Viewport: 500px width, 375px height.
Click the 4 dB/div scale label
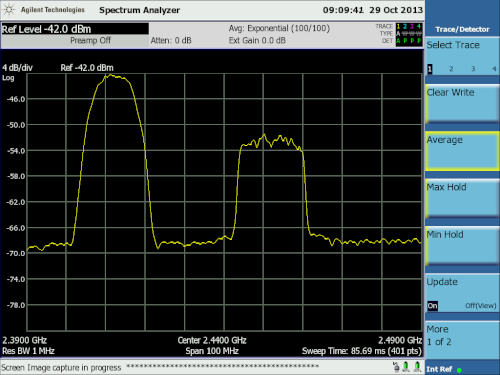coord(17,68)
